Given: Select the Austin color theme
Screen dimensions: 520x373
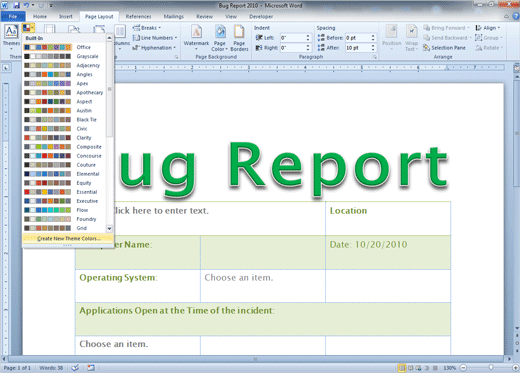Looking at the screenshot, I should [64, 111].
